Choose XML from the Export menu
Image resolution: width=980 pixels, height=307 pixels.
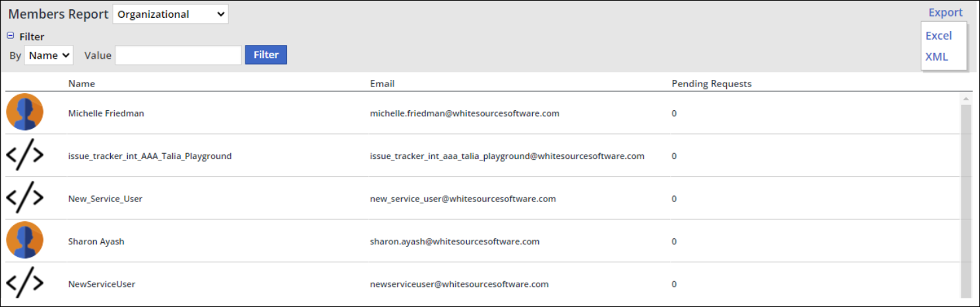[x=936, y=57]
